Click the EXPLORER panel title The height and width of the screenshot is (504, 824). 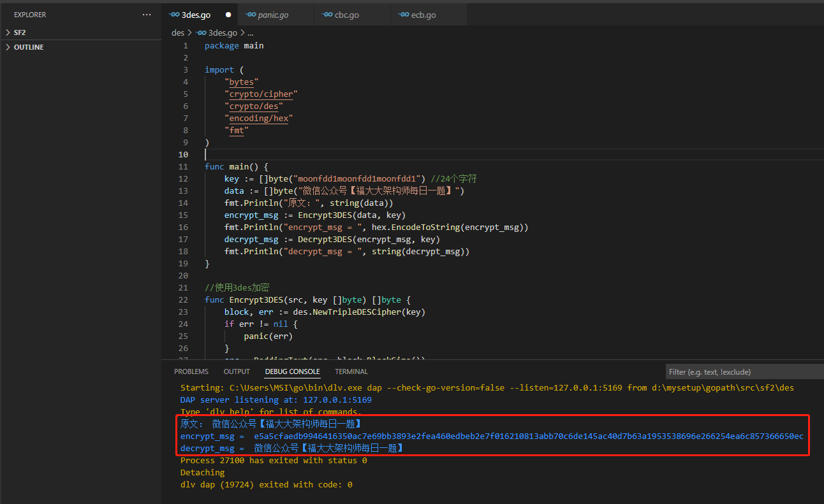pos(30,15)
